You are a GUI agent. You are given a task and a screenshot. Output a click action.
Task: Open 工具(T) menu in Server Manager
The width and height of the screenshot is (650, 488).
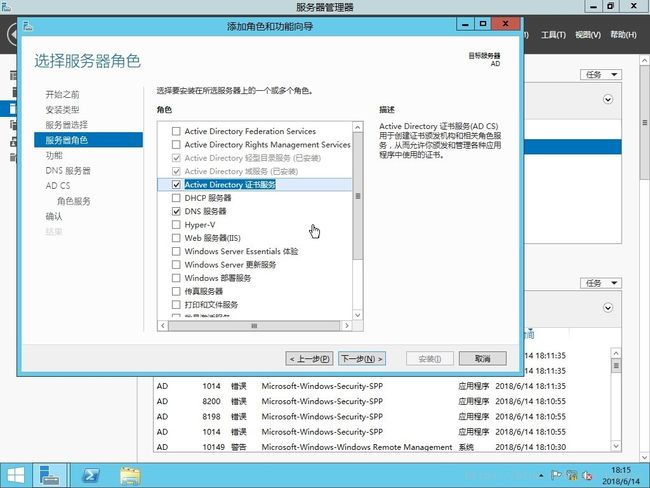[x=553, y=35]
